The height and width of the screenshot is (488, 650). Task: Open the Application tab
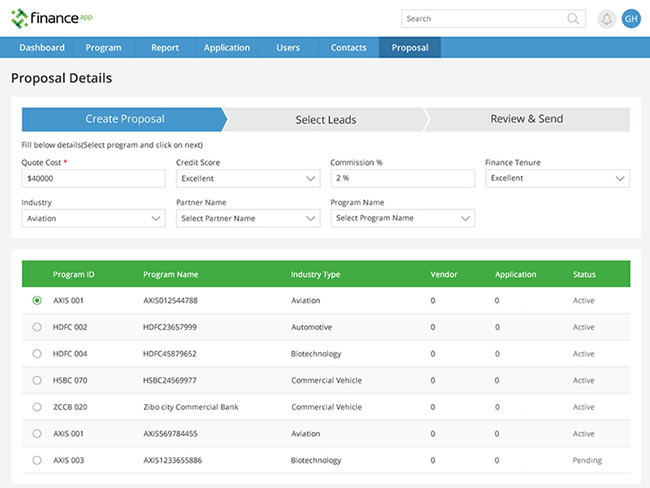[x=227, y=48]
